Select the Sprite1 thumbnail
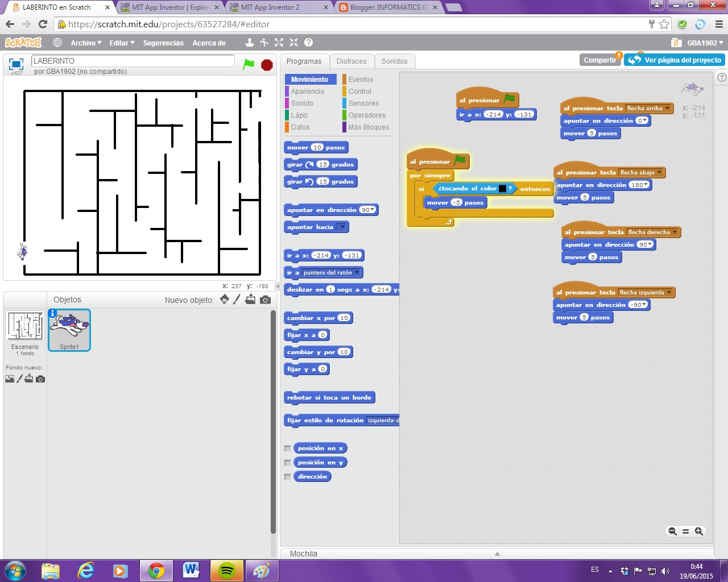 (69, 330)
